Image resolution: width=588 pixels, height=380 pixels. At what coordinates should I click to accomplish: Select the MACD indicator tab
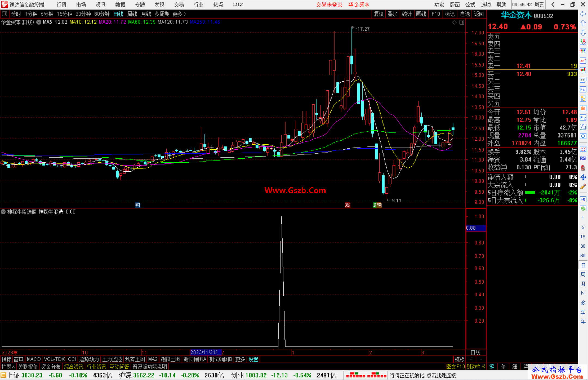34,359
